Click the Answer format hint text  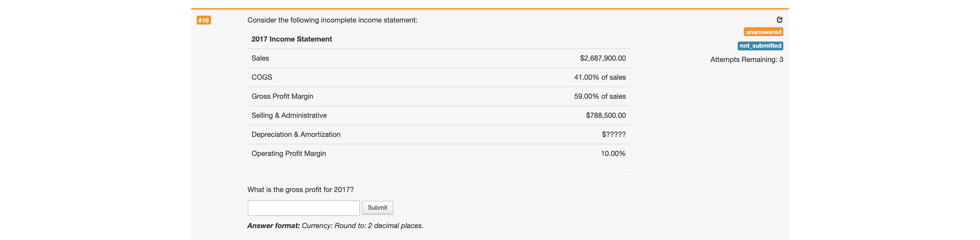click(x=335, y=226)
